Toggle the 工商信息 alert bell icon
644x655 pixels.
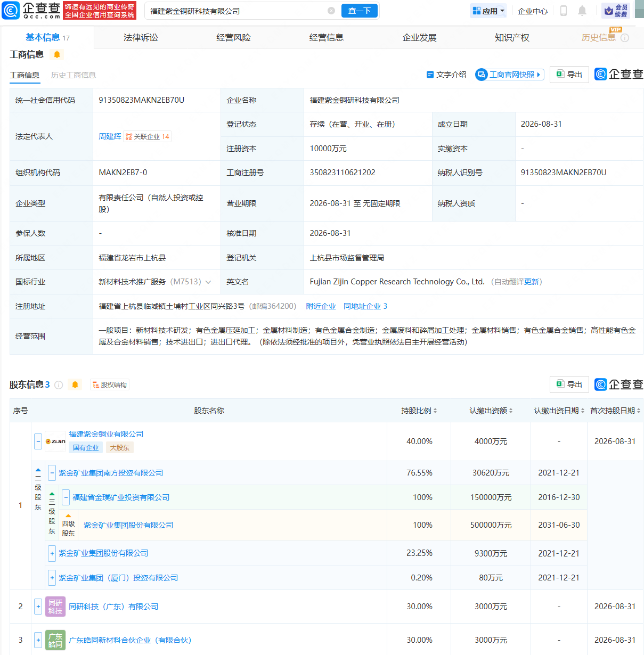click(x=57, y=54)
